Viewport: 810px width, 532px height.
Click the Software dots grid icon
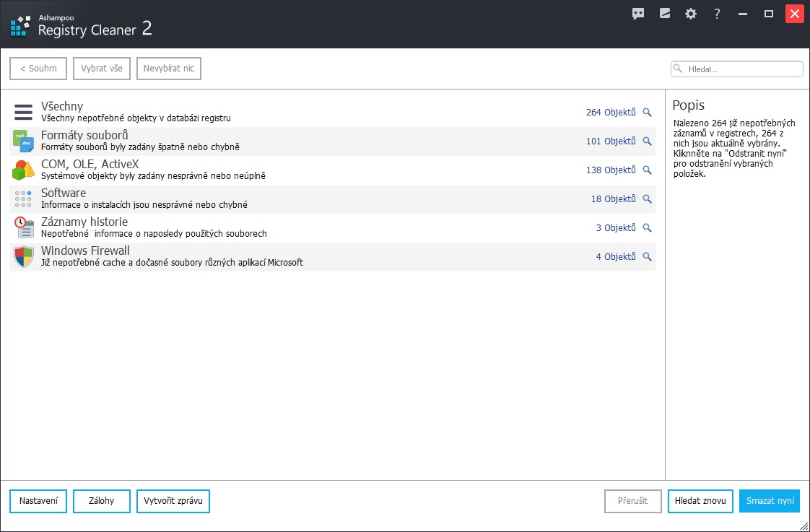[x=23, y=199]
